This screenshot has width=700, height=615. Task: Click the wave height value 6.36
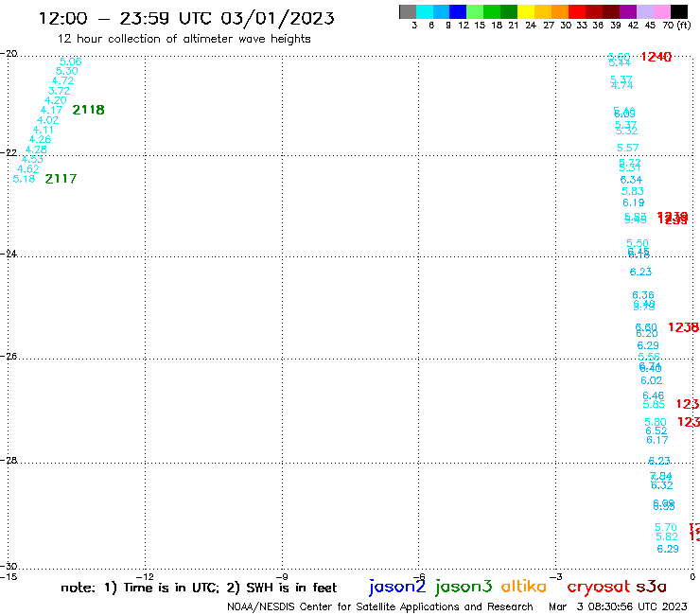(x=643, y=295)
